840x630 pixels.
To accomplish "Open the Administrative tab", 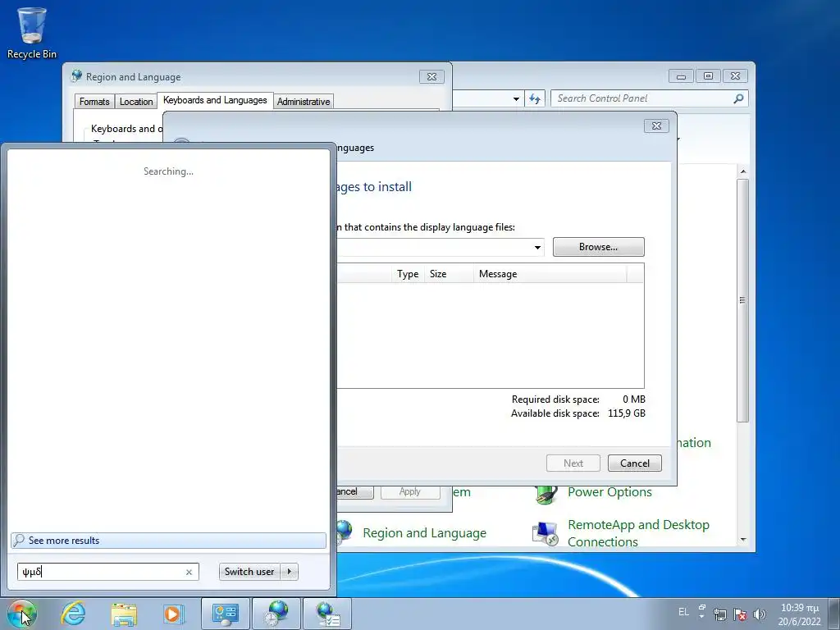I will [304, 101].
